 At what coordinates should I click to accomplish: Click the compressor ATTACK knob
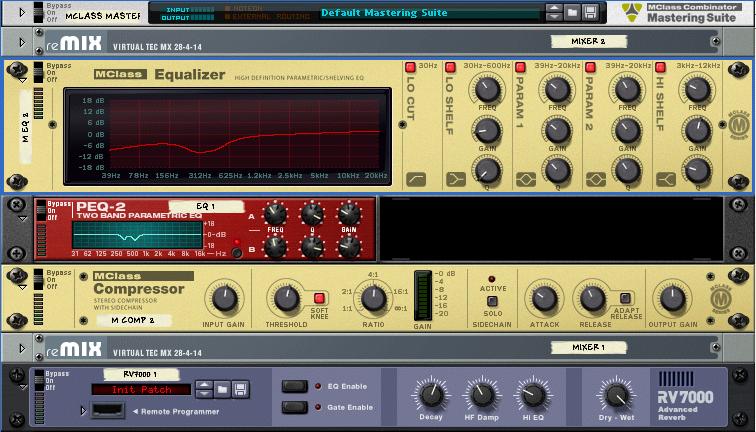544,299
